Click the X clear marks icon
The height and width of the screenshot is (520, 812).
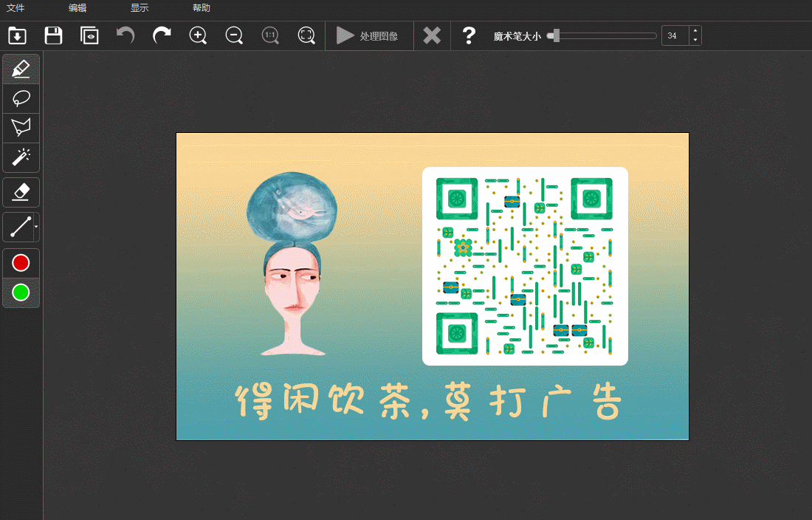click(432, 35)
